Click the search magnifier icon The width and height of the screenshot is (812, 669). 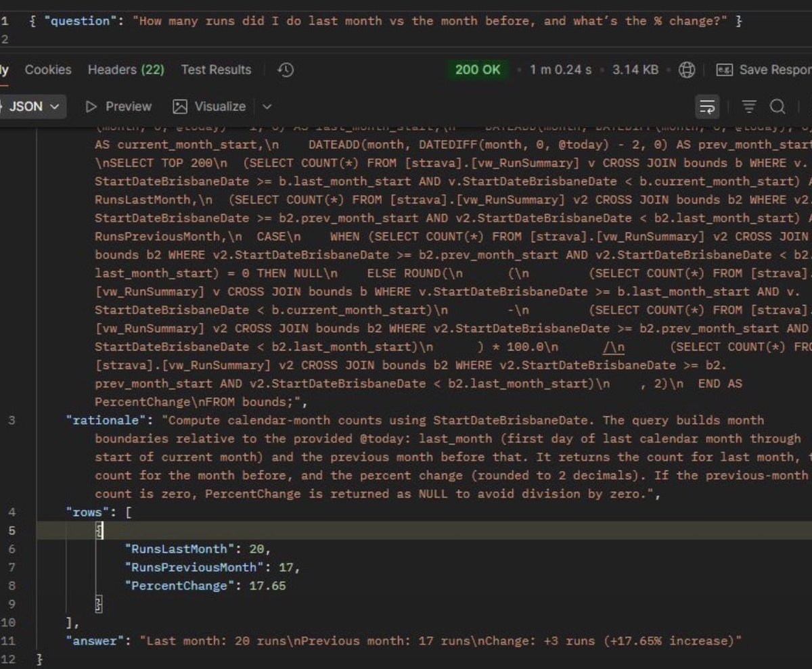coord(777,107)
